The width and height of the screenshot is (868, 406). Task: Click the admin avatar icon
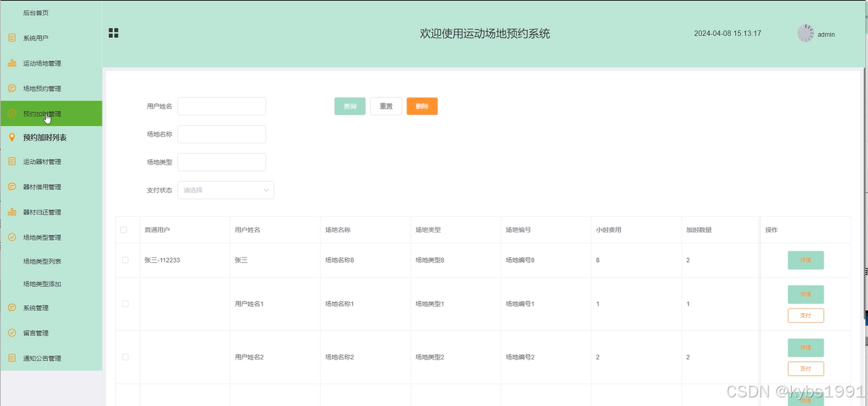[805, 33]
